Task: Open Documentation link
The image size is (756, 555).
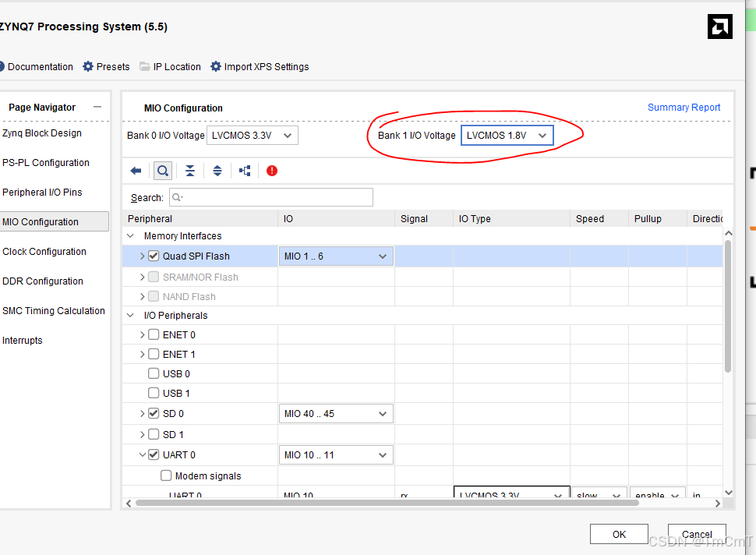Action: point(37,66)
